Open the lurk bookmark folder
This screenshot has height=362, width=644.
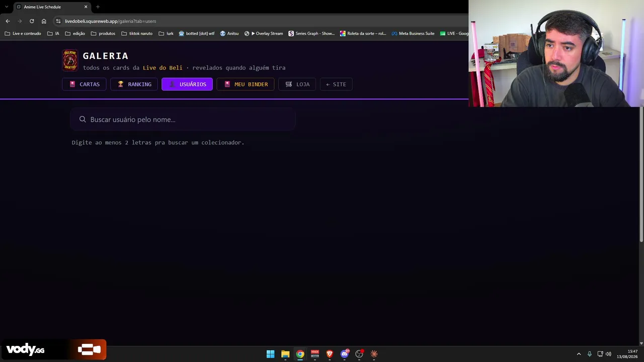[166, 34]
